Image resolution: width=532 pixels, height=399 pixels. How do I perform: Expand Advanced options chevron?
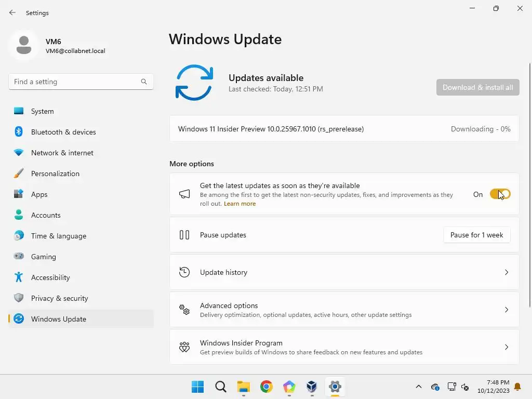tap(507, 310)
